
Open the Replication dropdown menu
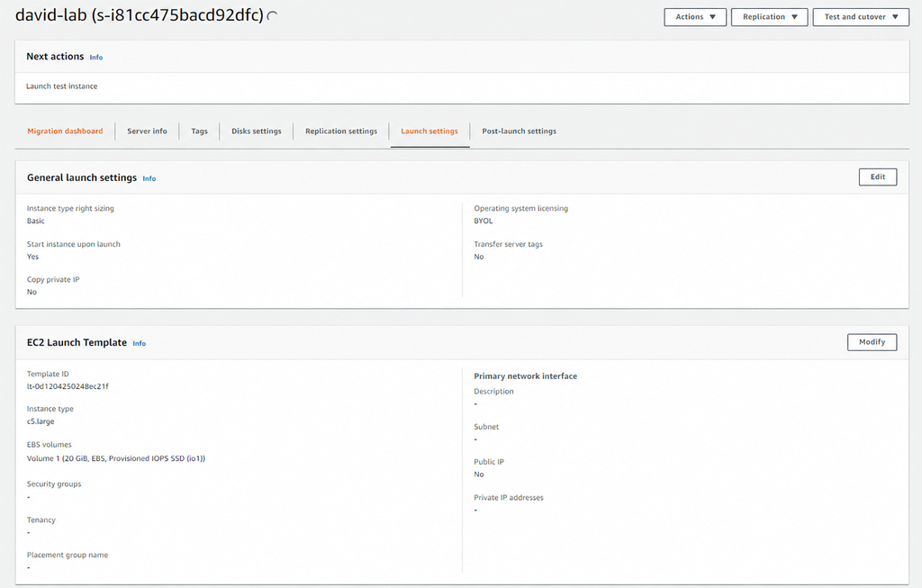769,17
